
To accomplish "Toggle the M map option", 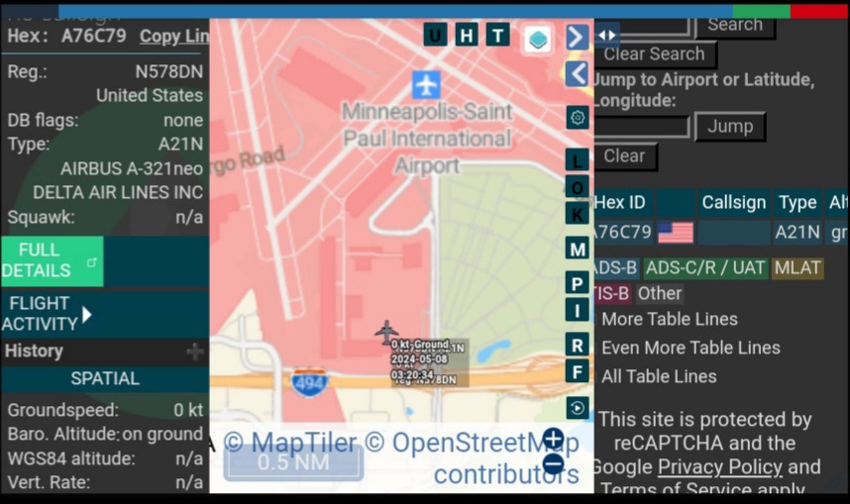I will pyautogui.click(x=578, y=249).
